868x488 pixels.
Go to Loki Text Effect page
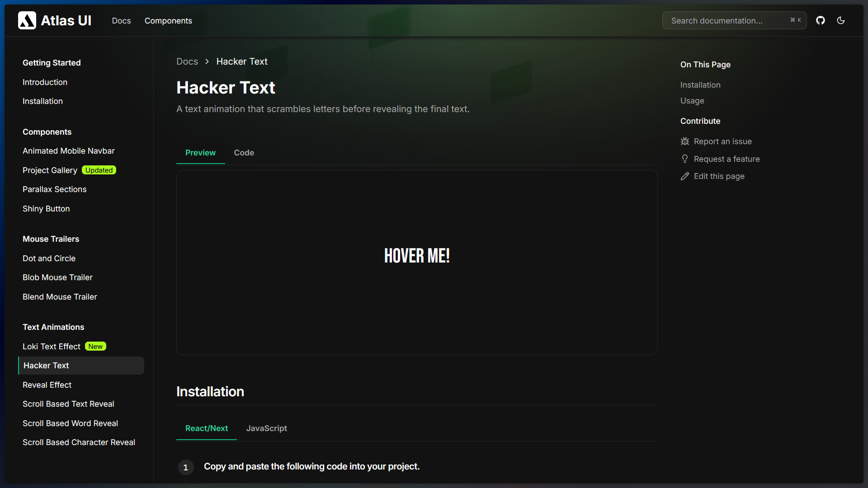(x=52, y=347)
